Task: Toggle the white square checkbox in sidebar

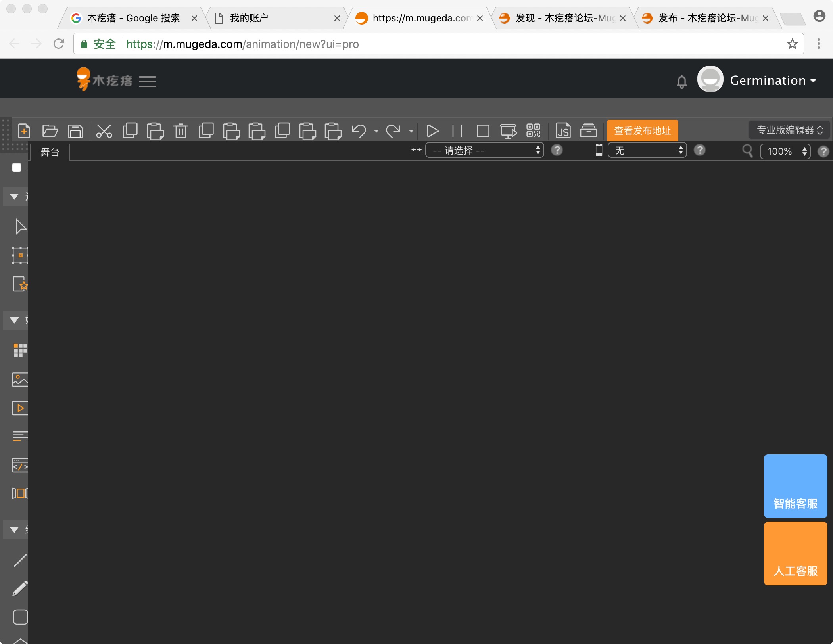Action: [x=17, y=167]
